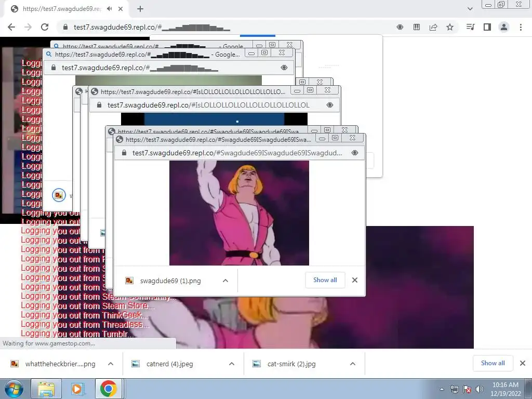The width and height of the screenshot is (532, 399).
Task: Click the IsLOLLOL popup address text
Action: coord(208,105)
